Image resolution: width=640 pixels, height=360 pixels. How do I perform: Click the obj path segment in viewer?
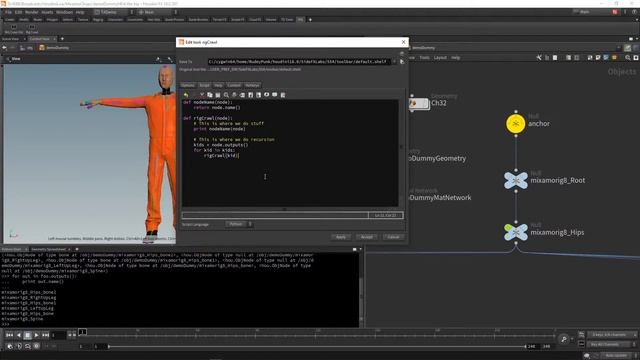coord(27,48)
